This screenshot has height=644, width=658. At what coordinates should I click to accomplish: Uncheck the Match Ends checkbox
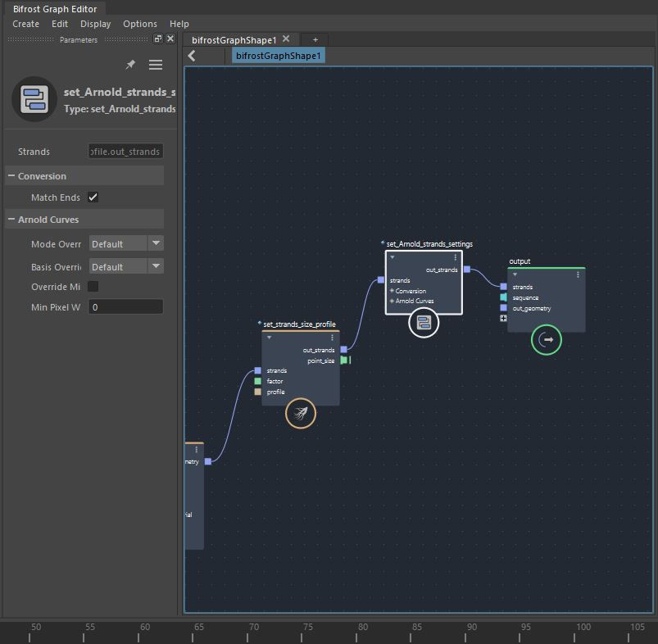point(93,197)
